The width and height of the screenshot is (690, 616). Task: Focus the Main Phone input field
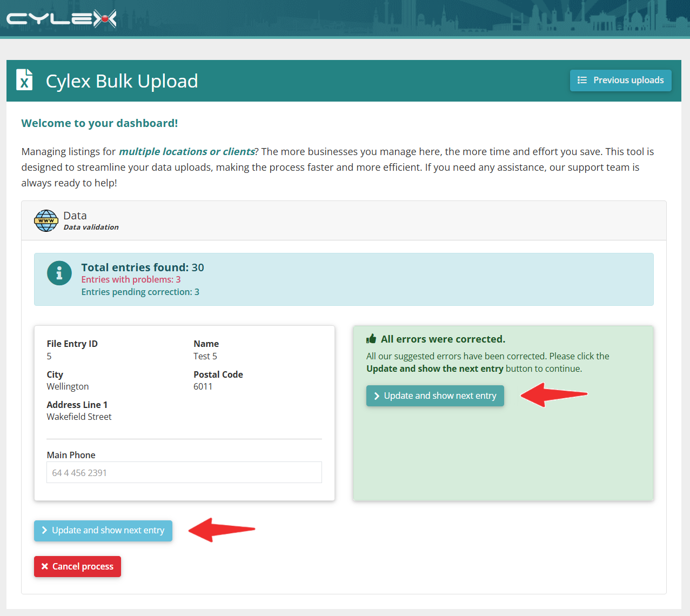(x=184, y=472)
